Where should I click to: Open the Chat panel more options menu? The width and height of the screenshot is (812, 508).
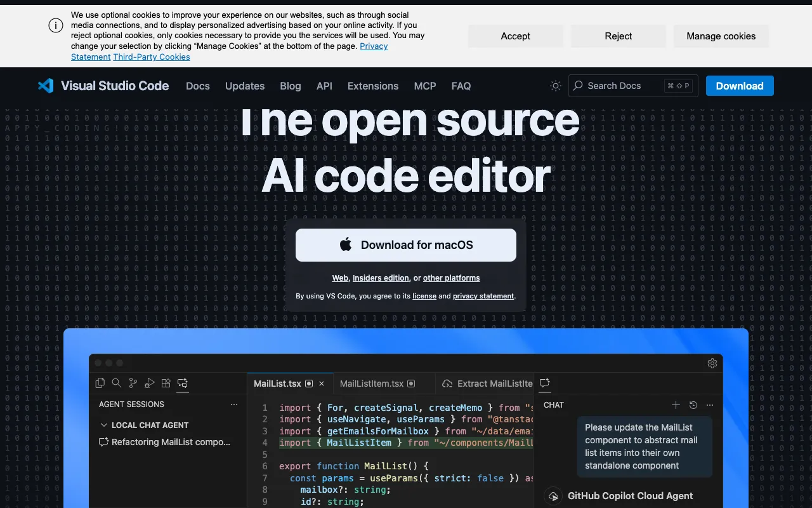(709, 405)
